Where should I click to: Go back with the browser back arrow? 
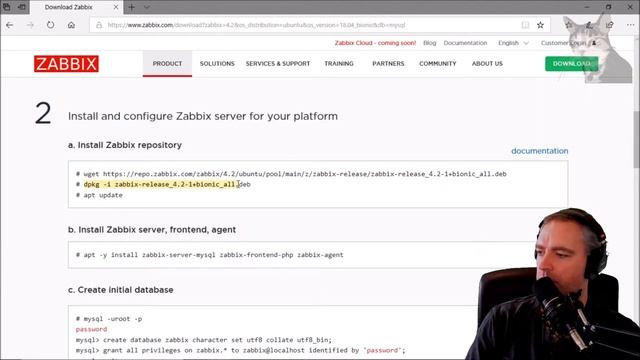(10, 25)
